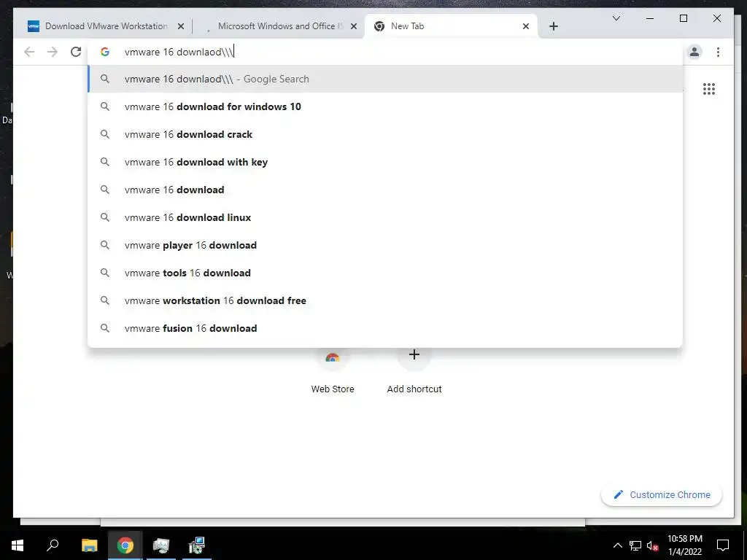Open taskbar search magnifier
This screenshot has height=560, width=747.
tap(53, 545)
